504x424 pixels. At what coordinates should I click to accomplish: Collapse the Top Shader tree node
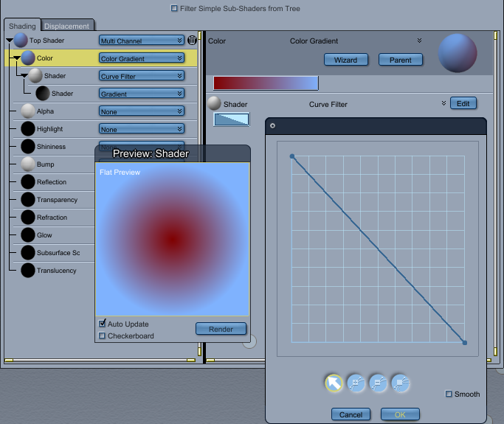(10, 40)
